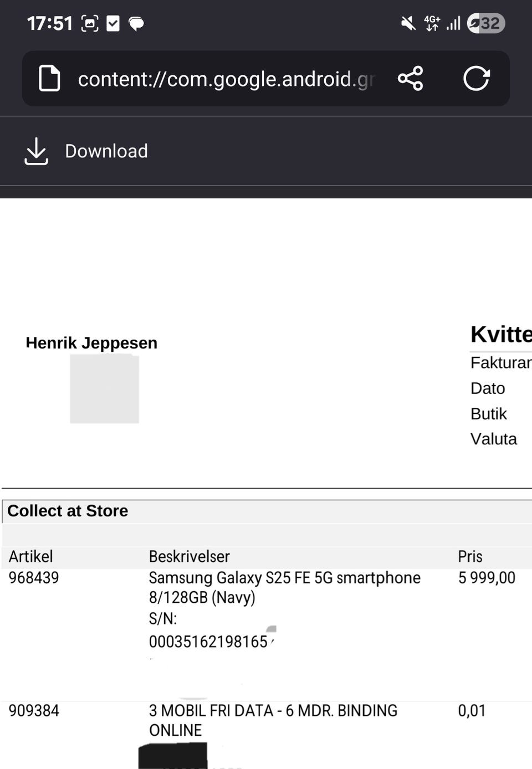Screen dimensions: 532x769
Task: Tap the grey redacted address block
Action: pyautogui.click(x=104, y=389)
